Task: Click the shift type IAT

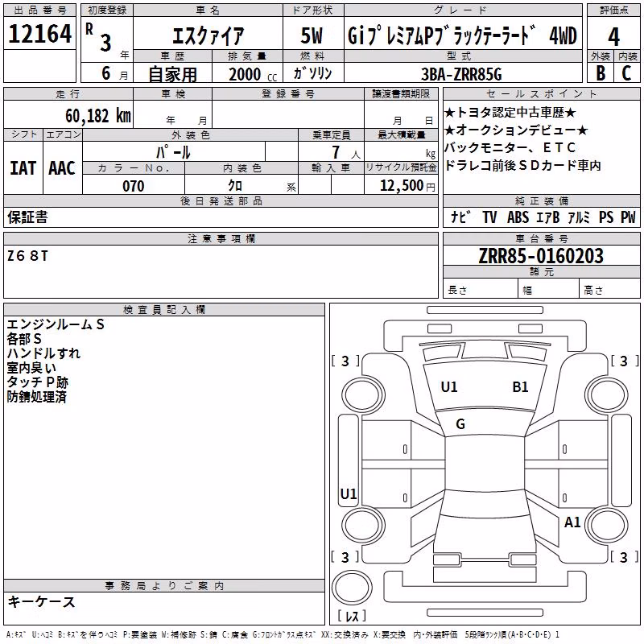Action: tap(23, 168)
